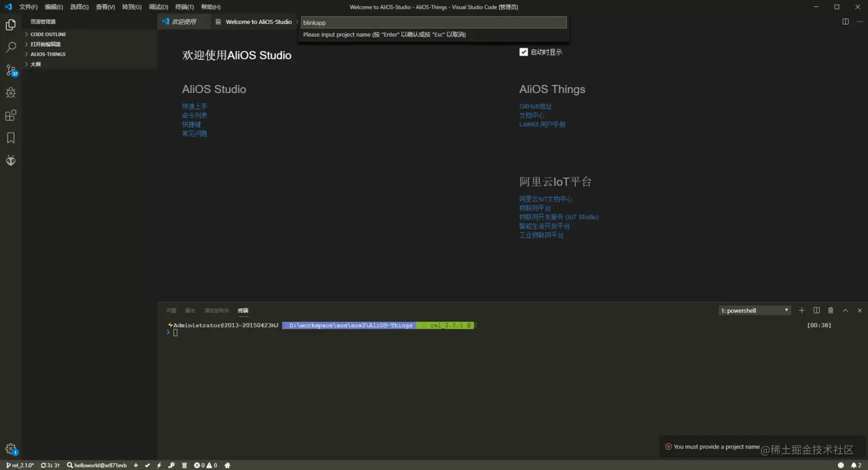Open the 文件(F) menu
868x470 pixels.
tap(28, 7)
